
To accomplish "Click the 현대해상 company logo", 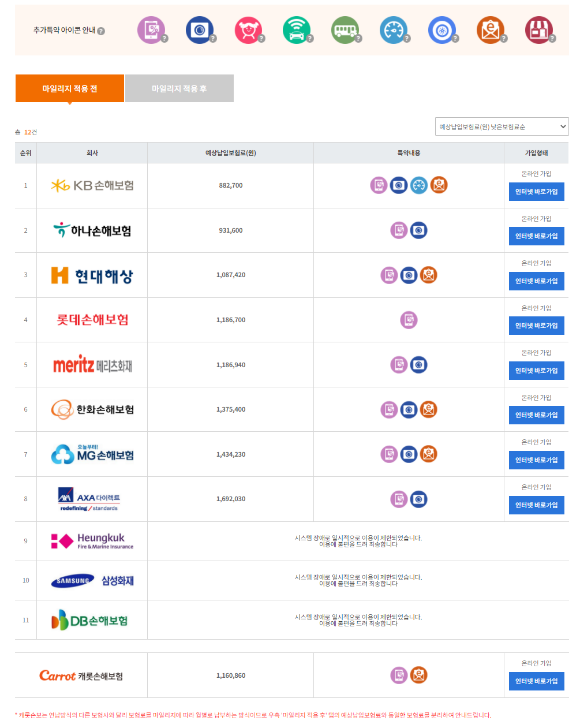I will pos(92,275).
